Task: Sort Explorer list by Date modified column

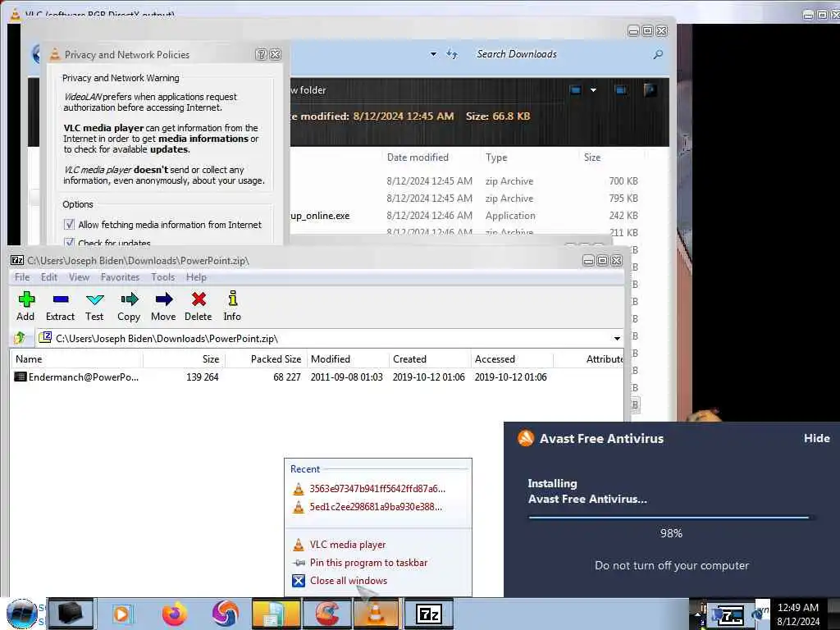Action: tap(418, 157)
